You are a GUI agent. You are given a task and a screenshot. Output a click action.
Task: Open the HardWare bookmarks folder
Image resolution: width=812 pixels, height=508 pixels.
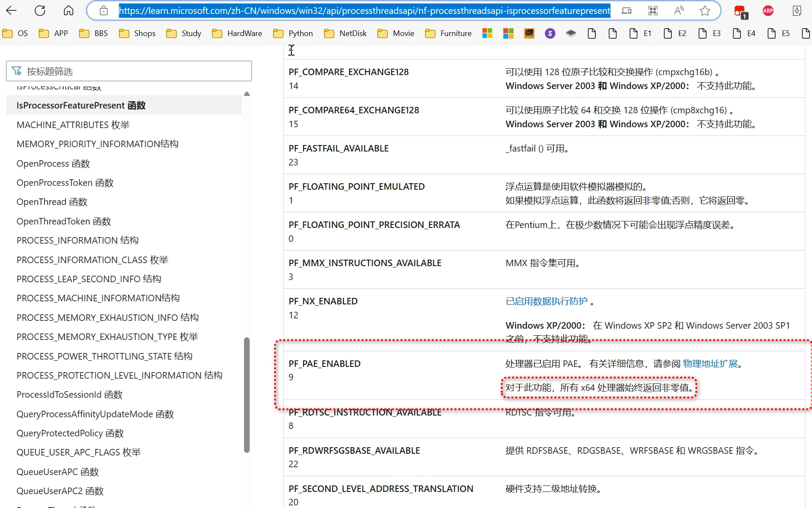click(237, 33)
